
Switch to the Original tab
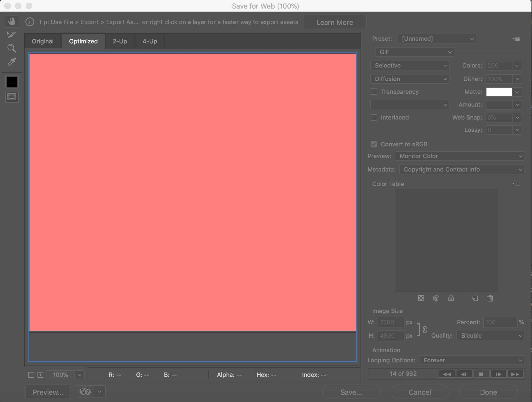coord(43,41)
